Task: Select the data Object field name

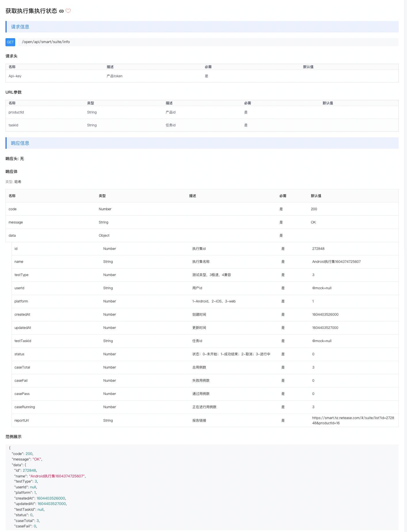Action: [12, 236]
